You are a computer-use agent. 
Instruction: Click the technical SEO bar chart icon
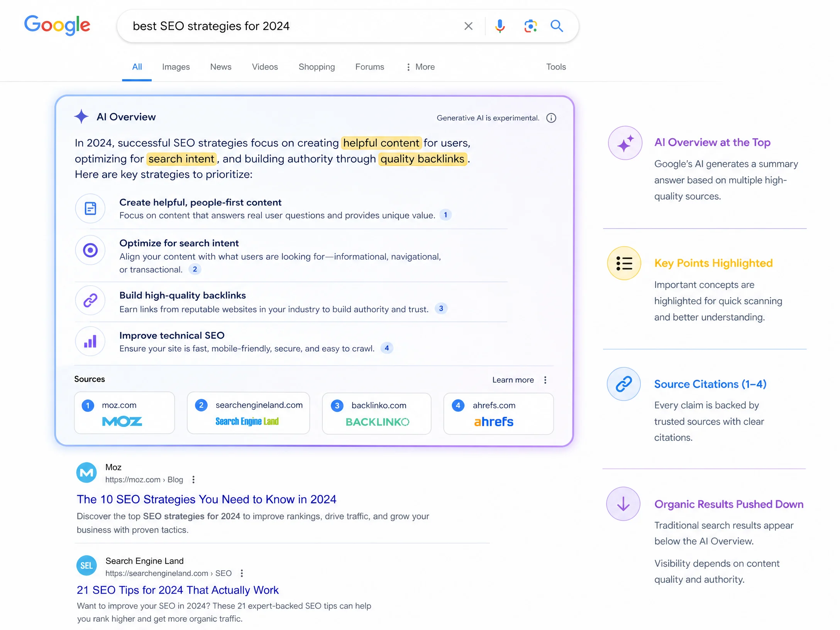90,341
